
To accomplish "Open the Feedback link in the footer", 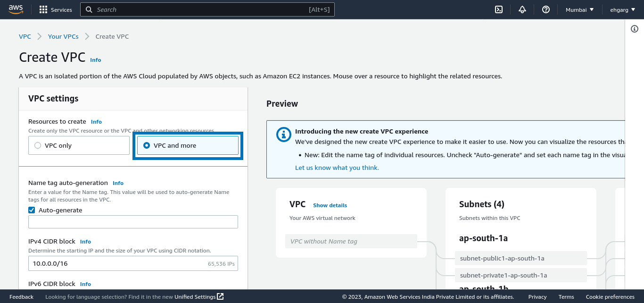I will point(21,297).
